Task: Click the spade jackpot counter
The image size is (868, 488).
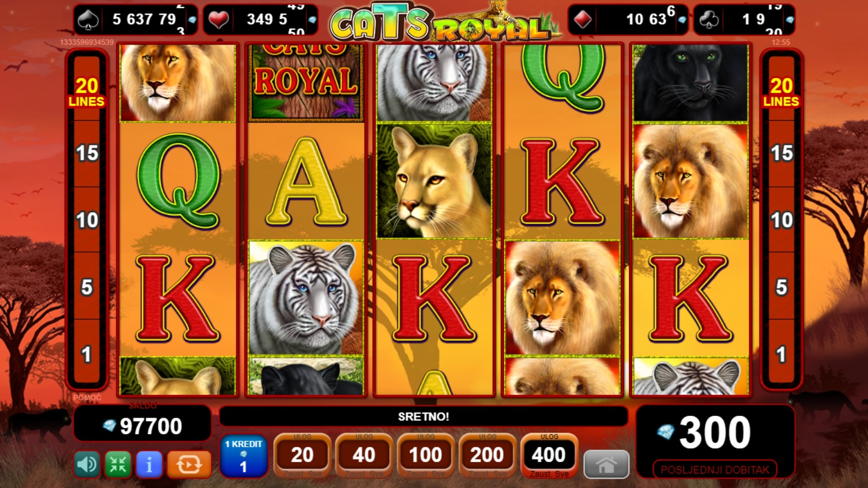Action: (135, 19)
